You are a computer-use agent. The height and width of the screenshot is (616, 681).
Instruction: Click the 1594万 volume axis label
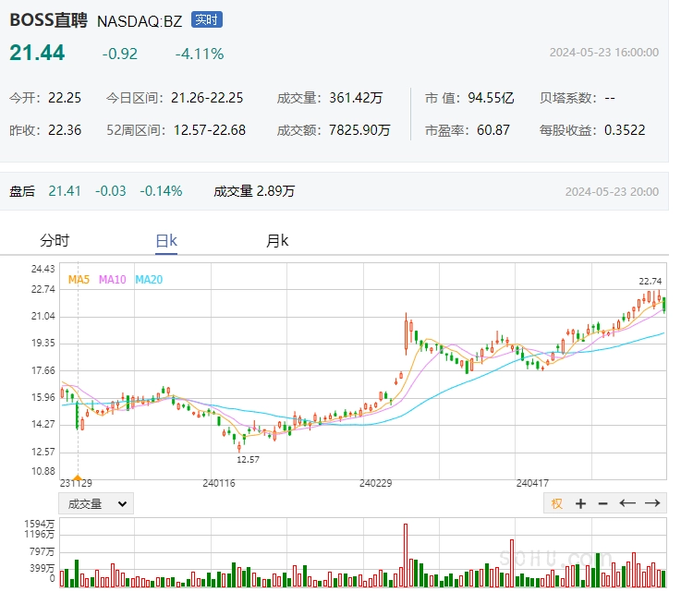pos(40,524)
